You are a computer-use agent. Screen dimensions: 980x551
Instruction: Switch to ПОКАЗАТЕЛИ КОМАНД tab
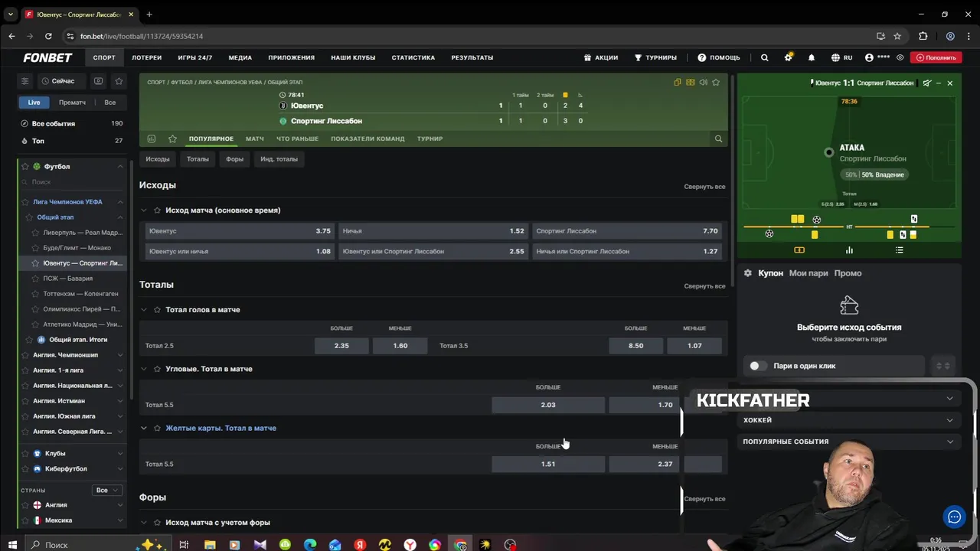click(x=367, y=139)
